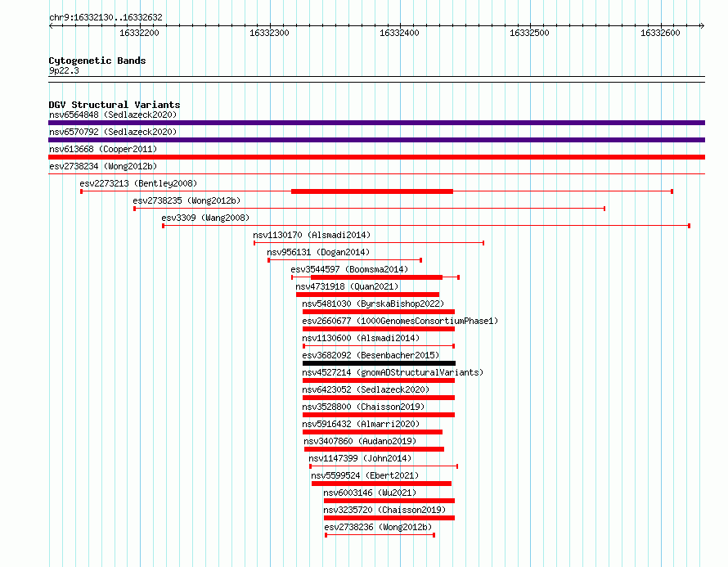The width and height of the screenshot is (728, 567).
Task: Open nsv1130600 (Alsmadi2014) variant label
Action: tap(361, 338)
